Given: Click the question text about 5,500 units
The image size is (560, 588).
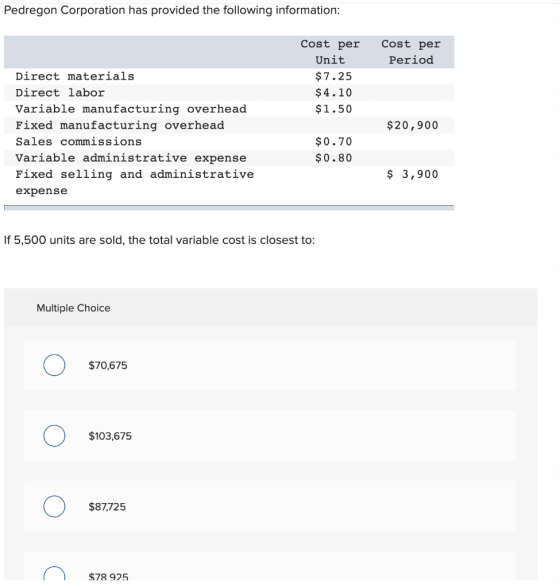Looking at the screenshot, I should tap(159, 240).
